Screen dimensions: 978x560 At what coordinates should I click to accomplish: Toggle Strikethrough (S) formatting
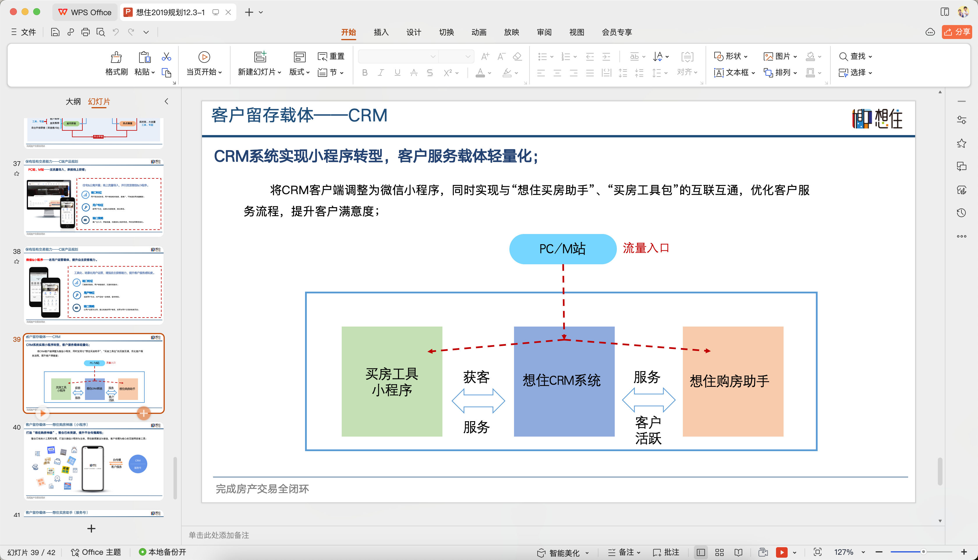(x=430, y=72)
